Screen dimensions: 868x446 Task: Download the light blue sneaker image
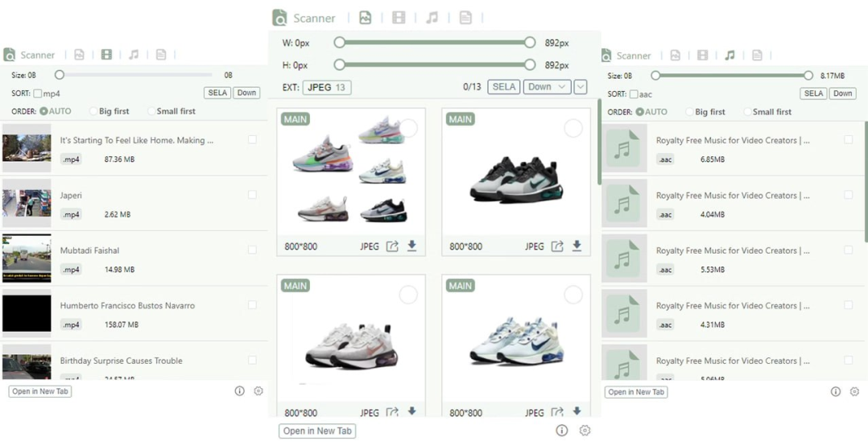tap(577, 411)
